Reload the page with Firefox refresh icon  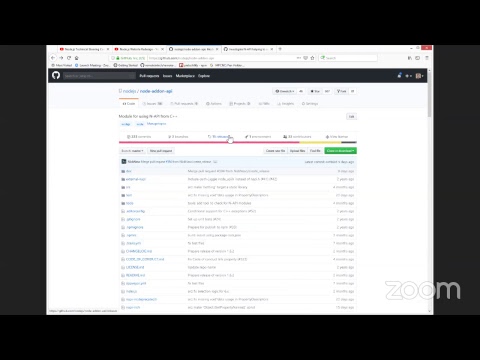pos(69,58)
